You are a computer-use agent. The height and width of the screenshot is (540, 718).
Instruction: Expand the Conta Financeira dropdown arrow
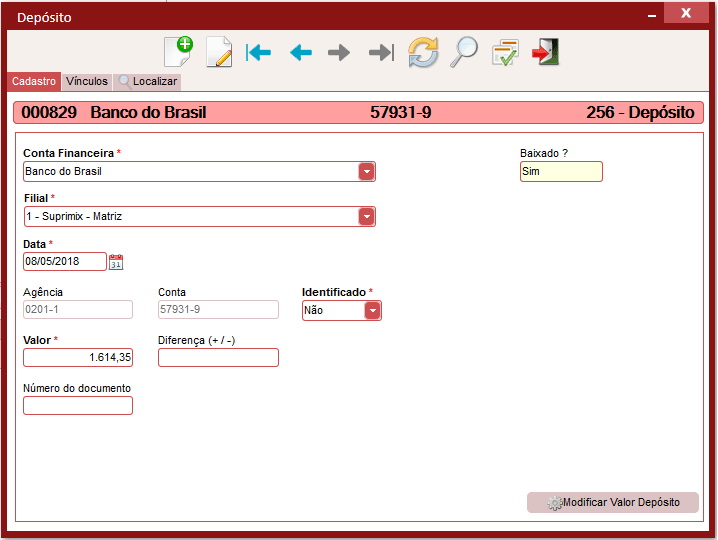(x=366, y=172)
